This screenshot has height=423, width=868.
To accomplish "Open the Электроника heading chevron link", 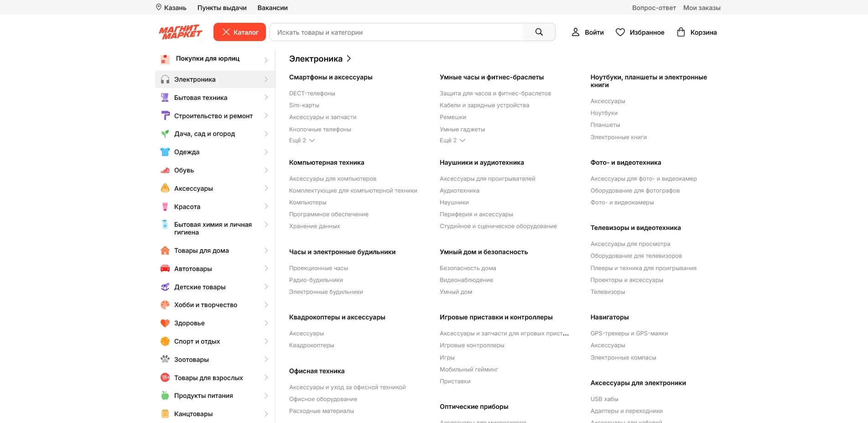I will point(349,58).
